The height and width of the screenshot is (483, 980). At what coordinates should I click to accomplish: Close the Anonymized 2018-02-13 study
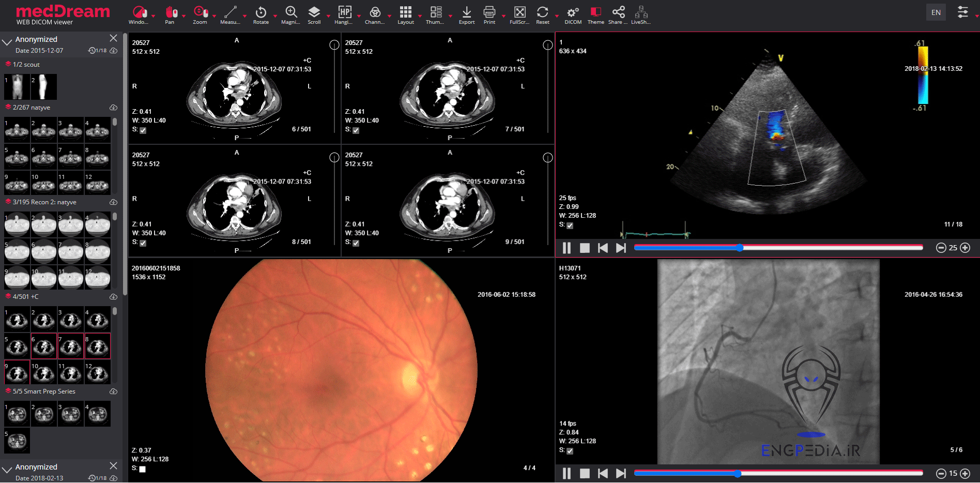(x=114, y=466)
